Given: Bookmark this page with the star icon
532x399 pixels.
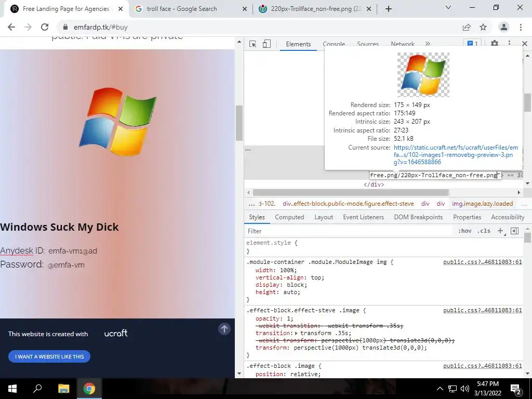Looking at the screenshot, I should [x=483, y=27].
